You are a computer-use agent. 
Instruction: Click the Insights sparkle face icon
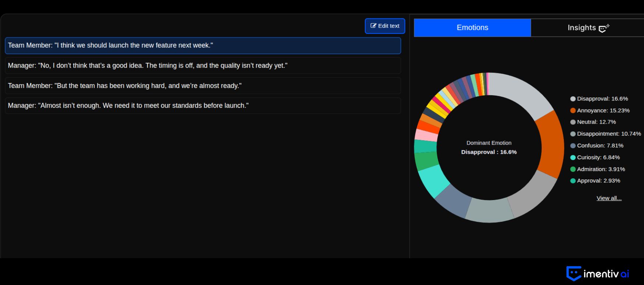click(604, 28)
